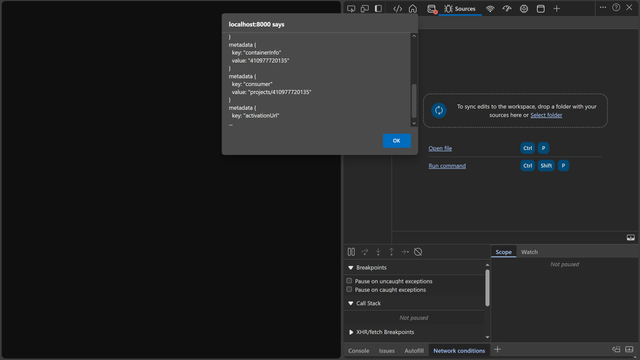The width and height of the screenshot is (640, 360).
Task: Click the debugger sidebar scrollbar thumb
Action: pos(487,288)
